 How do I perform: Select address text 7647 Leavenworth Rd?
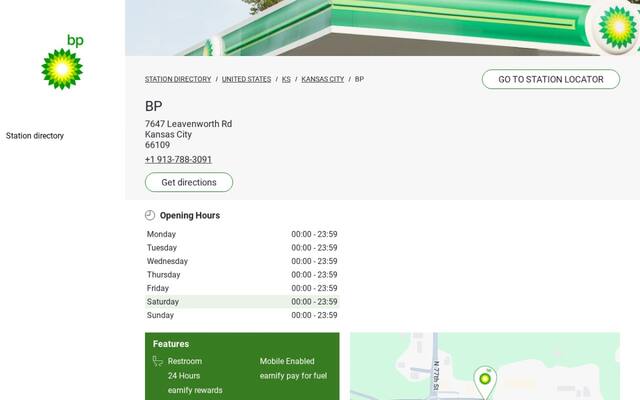coord(189,124)
